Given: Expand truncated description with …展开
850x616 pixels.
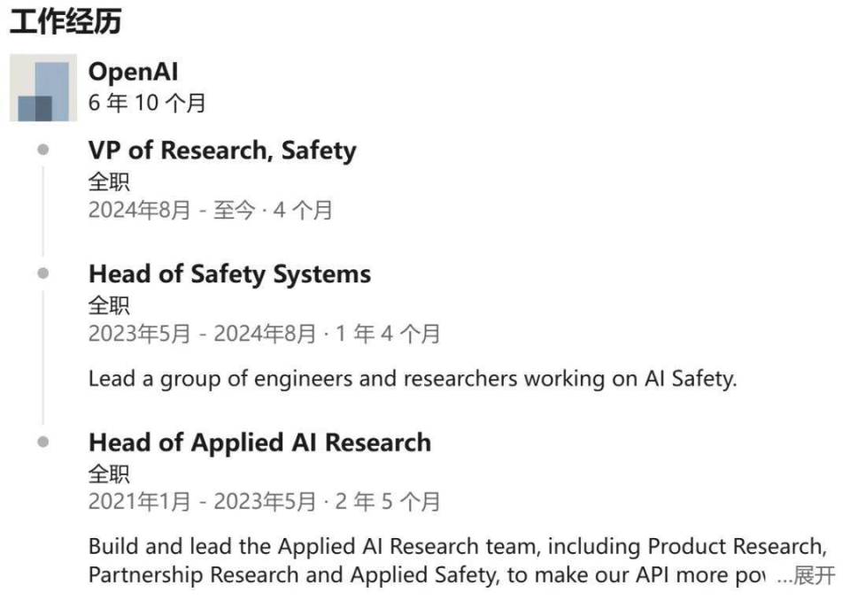Looking at the screenshot, I should 806,576.
